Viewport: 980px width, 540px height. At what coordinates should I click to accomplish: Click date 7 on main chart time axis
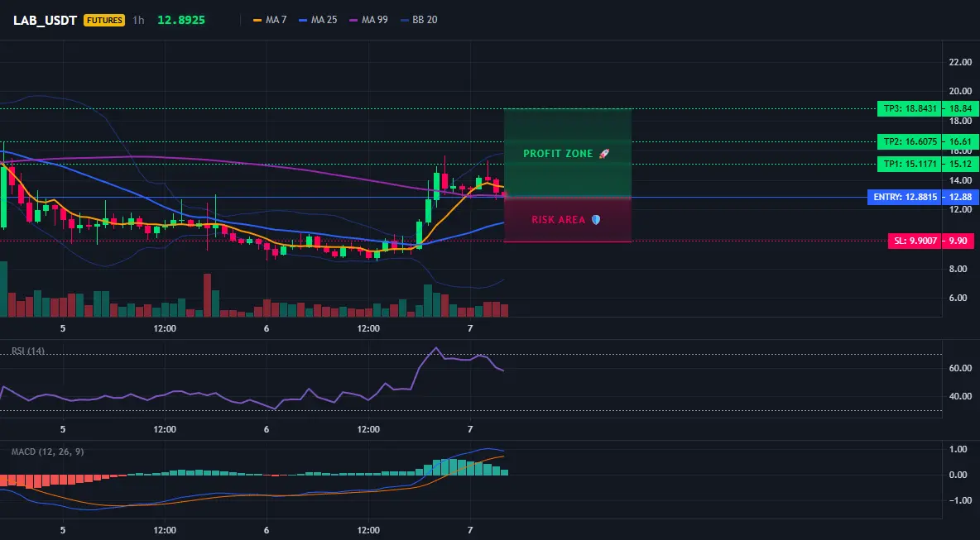470,328
